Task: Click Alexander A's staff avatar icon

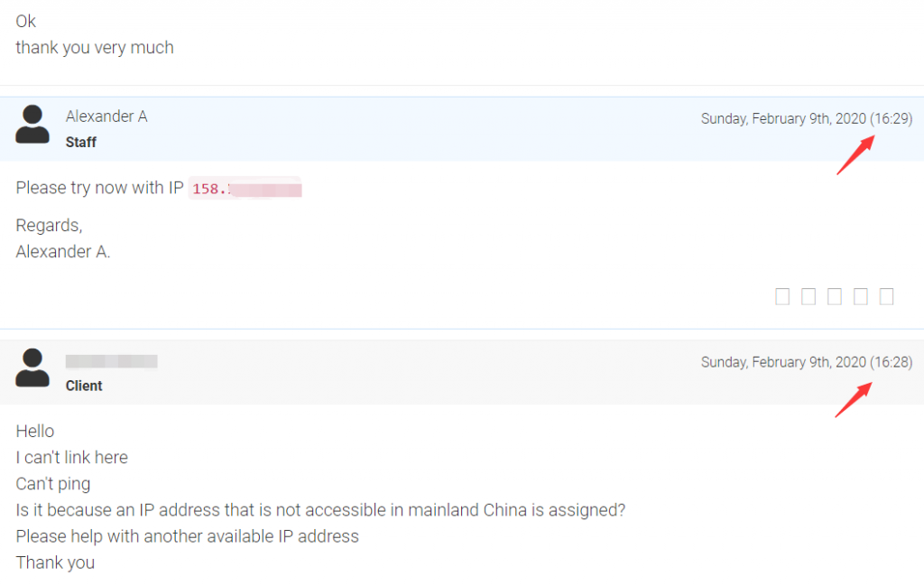Action: click(32, 125)
